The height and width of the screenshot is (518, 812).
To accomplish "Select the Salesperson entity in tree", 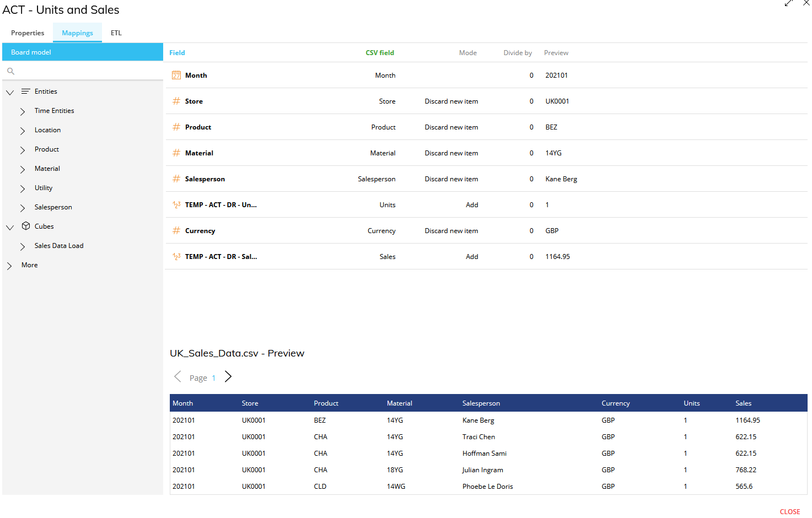I will (53, 207).
